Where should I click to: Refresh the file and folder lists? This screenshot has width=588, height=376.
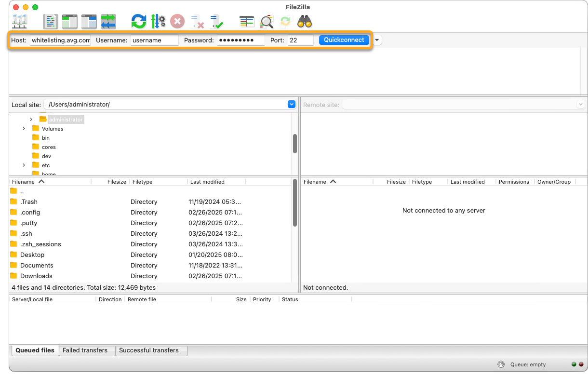click(x=138, y=21)
